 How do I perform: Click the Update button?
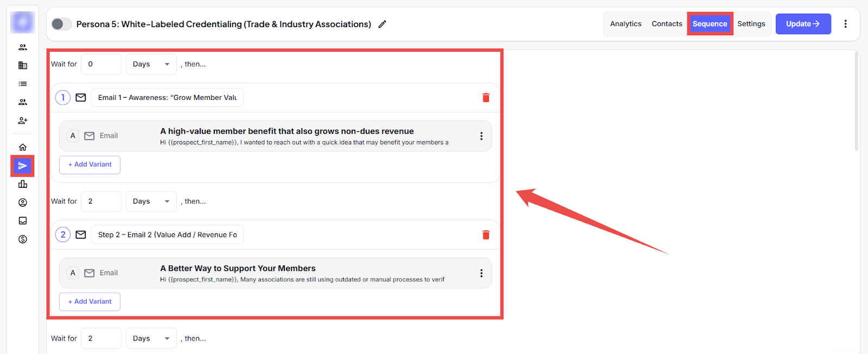(803, 24)
